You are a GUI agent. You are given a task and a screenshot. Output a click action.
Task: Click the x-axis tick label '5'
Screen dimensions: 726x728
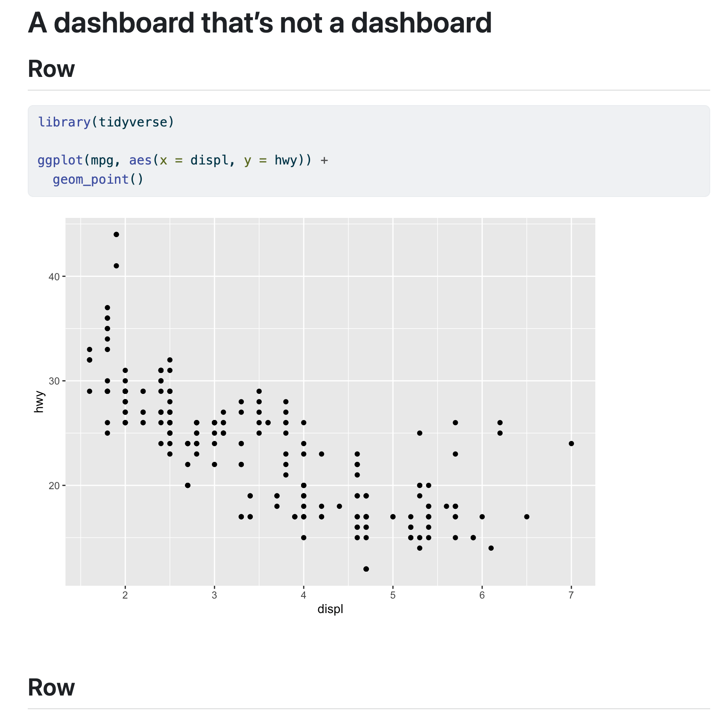tap(392, 595)
